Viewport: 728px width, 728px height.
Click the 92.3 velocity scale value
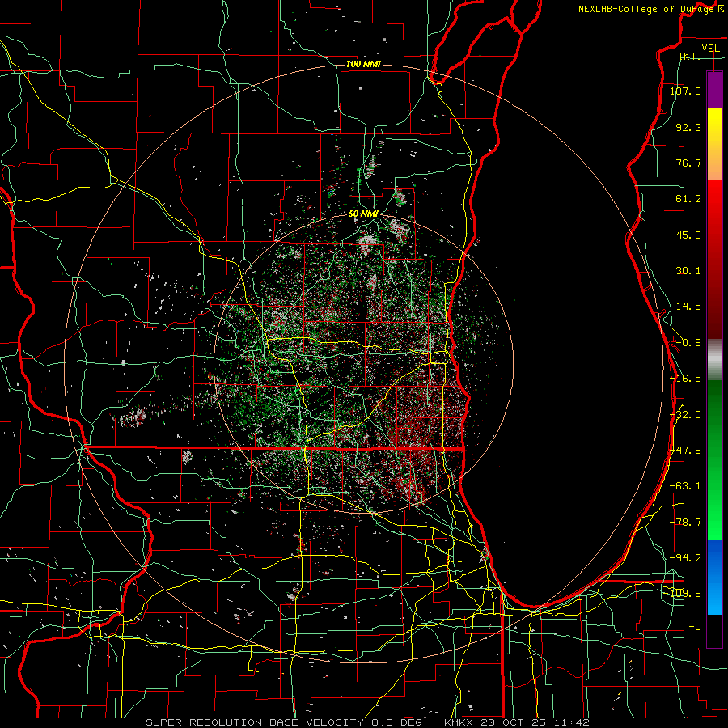(x=688, y=127)
